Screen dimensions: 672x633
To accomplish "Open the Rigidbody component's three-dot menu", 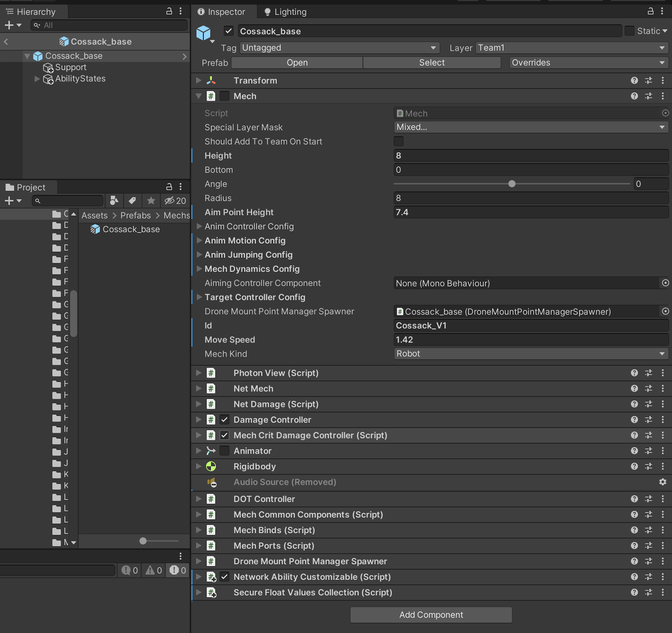I will [x=662, y=466].
